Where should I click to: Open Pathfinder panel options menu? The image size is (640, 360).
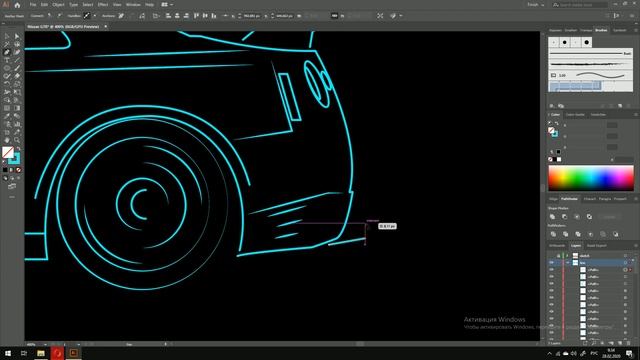(636, 199)
